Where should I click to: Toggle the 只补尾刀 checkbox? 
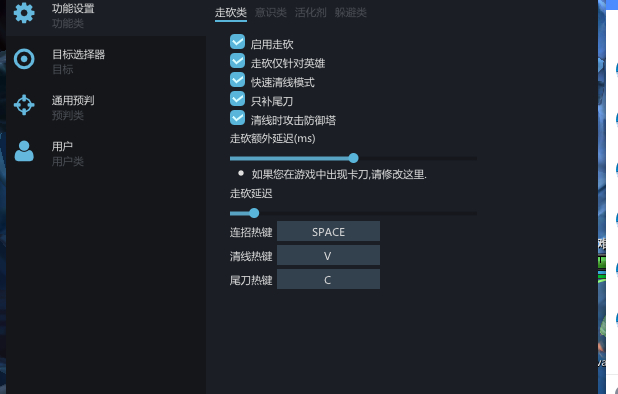[x=237, y=98]
